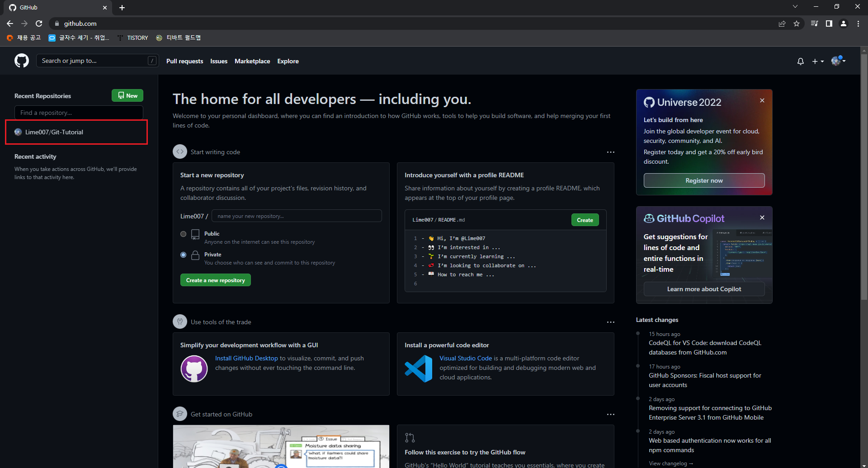Screen dimensions: 868x468
Task: Open the TISTORY bookmark
Action: (x=133, y=38)
